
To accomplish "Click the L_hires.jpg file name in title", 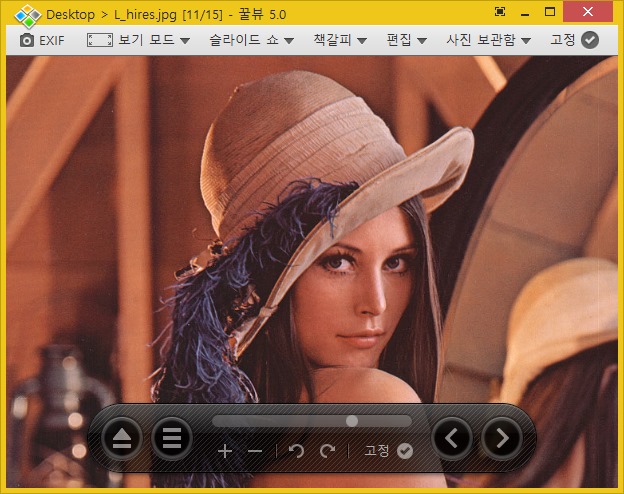I will point(145,15).
